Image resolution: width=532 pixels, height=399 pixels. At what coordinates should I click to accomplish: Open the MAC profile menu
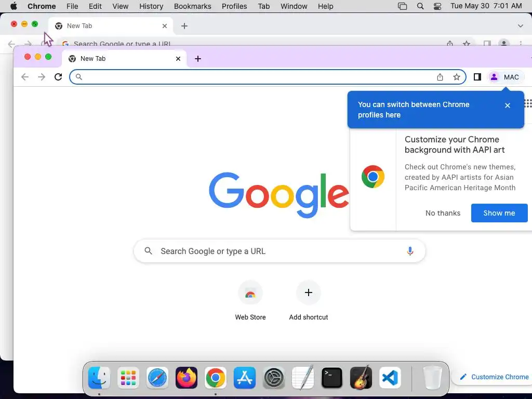pyautogui.click(x=505, y=77)
